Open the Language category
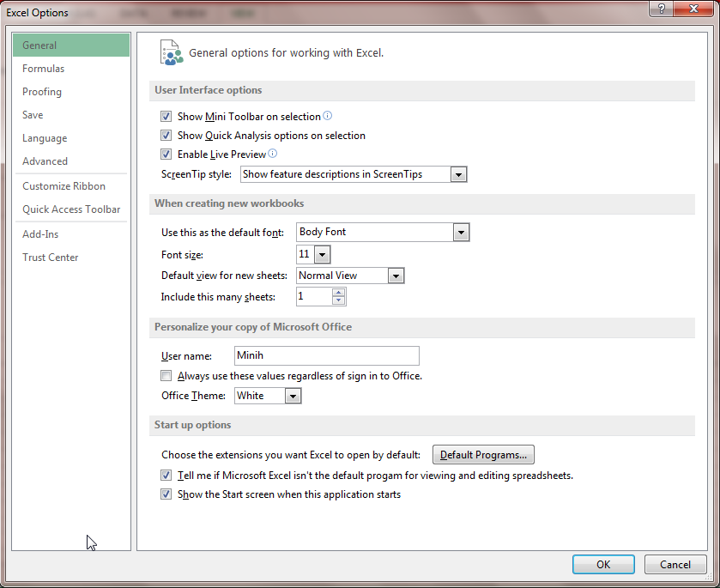720x588 pixels. click(x=71, y=138)
